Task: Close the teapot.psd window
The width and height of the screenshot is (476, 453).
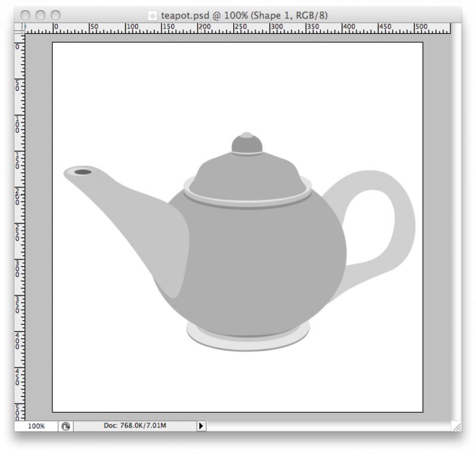Action: point(25,15)
